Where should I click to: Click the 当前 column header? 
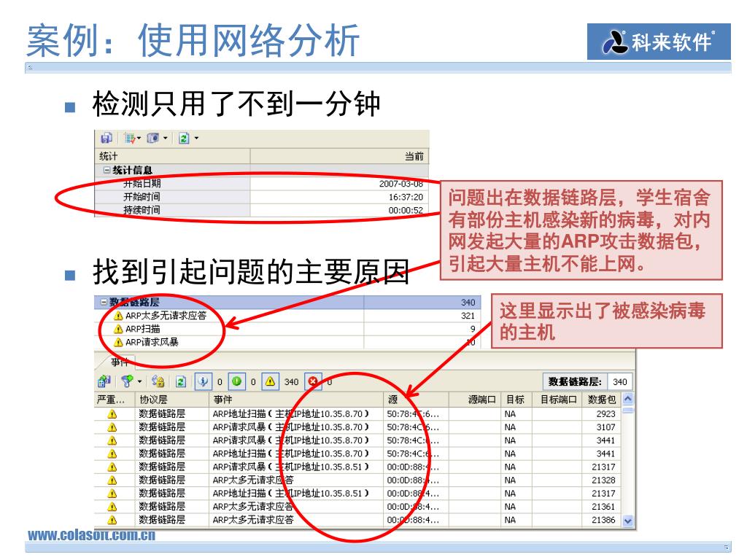point(339,156)
